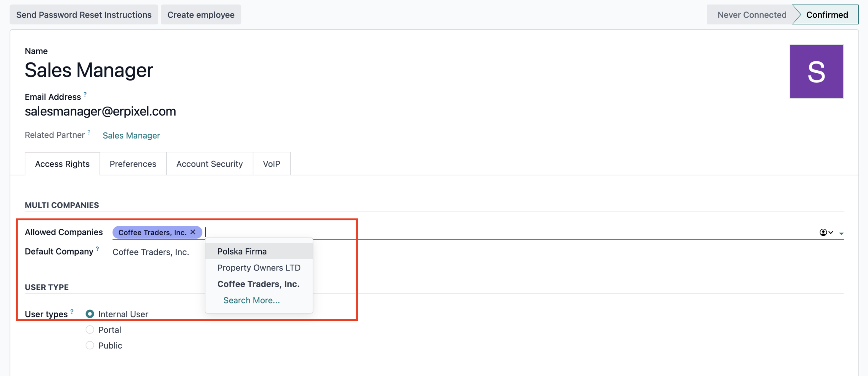Open the Email Address help tooltip icon
This screenshot has width=868, height=376.
85,94
